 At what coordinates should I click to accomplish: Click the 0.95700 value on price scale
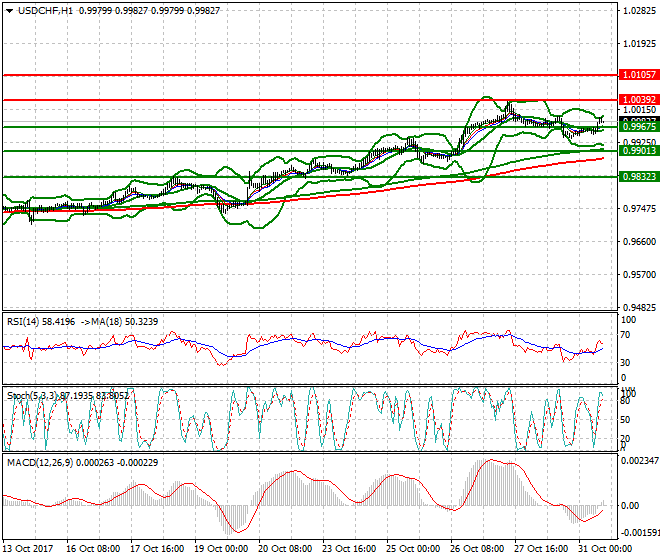pyautogui.click(x=638, y=274)
